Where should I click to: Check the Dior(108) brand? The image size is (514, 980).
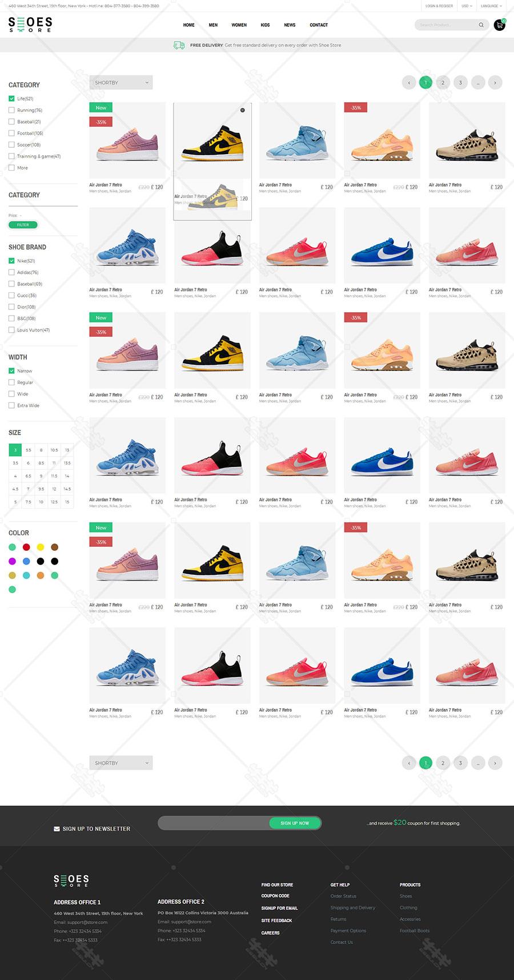click(11, 306)
